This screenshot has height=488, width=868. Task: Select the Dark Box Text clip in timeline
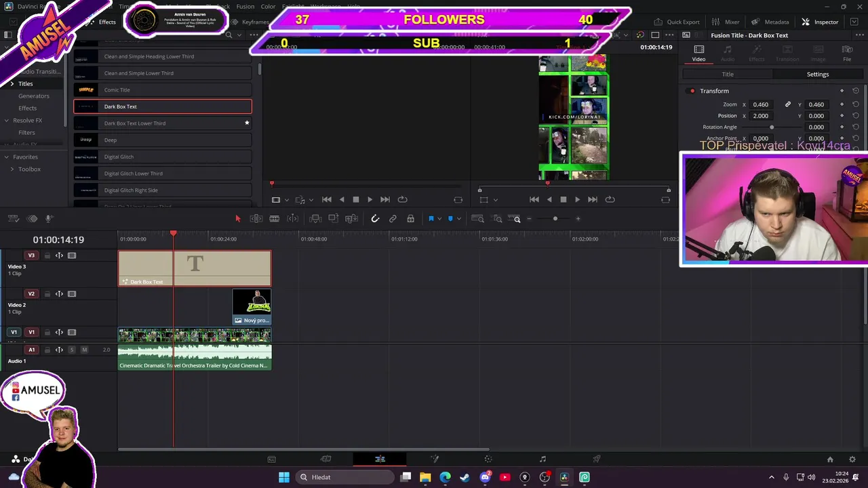(195, 268)
